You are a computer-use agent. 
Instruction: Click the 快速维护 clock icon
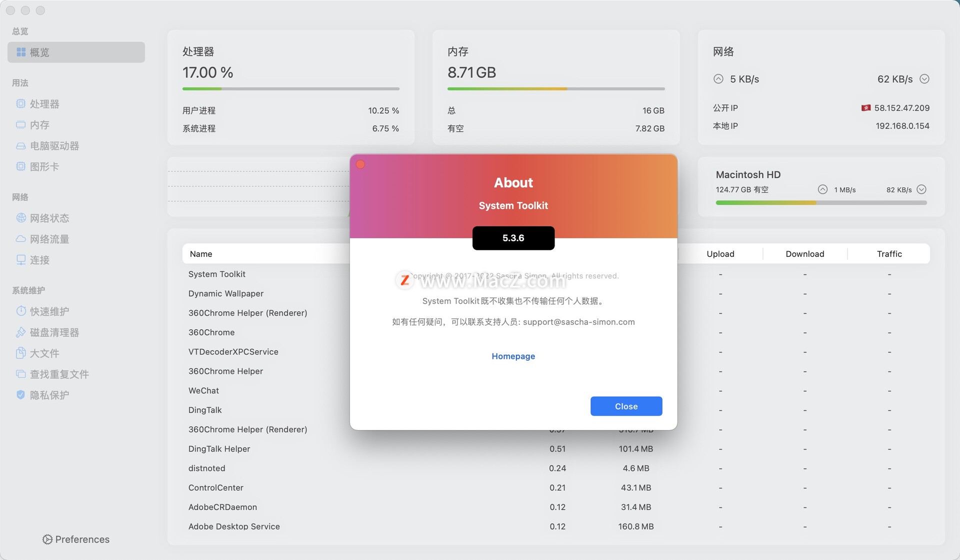click(x=20, y=311)
